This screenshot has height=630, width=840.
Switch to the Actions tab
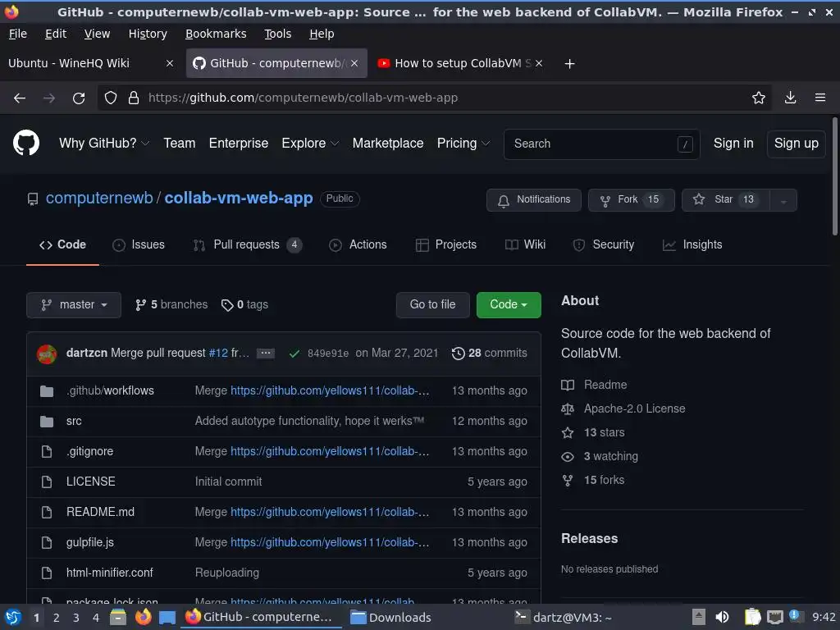(x=358, y=244)
